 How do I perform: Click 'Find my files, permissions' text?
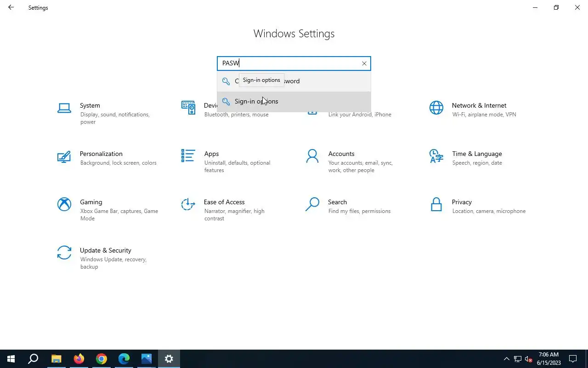point(359,211)
